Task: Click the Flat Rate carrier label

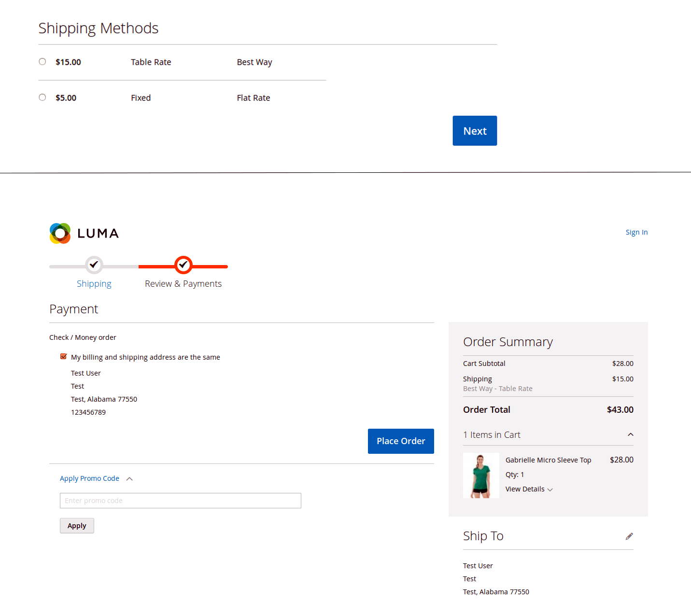Action: tap(254, 98)
